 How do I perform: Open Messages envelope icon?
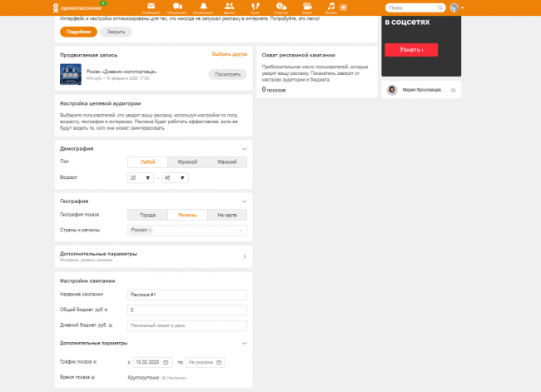[151, 8]
